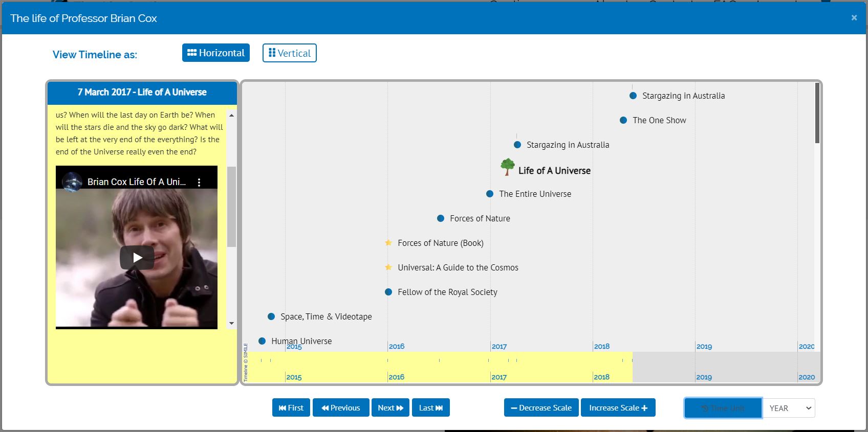868x432 pixels.
Task: Jump to the First timeline event
Action: 291,407
